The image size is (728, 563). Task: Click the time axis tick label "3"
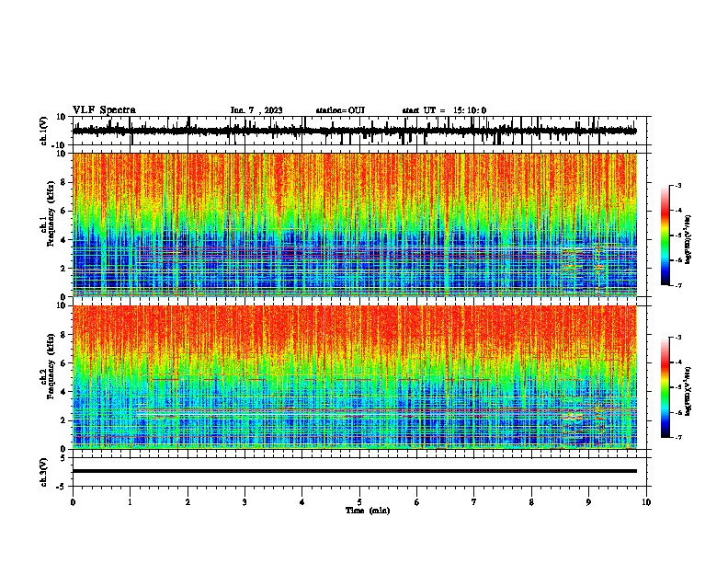pyautogui.click(x=245, y=502)
